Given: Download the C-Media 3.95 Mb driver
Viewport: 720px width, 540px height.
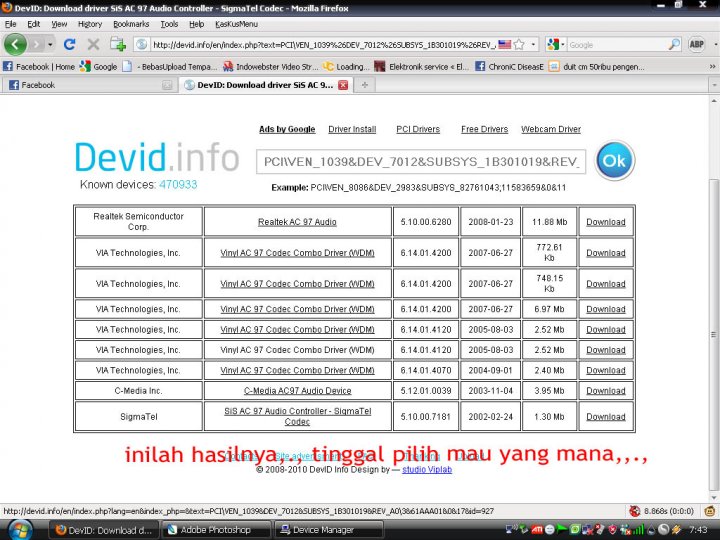Looking at the screenshot, I should coord(606,391).
